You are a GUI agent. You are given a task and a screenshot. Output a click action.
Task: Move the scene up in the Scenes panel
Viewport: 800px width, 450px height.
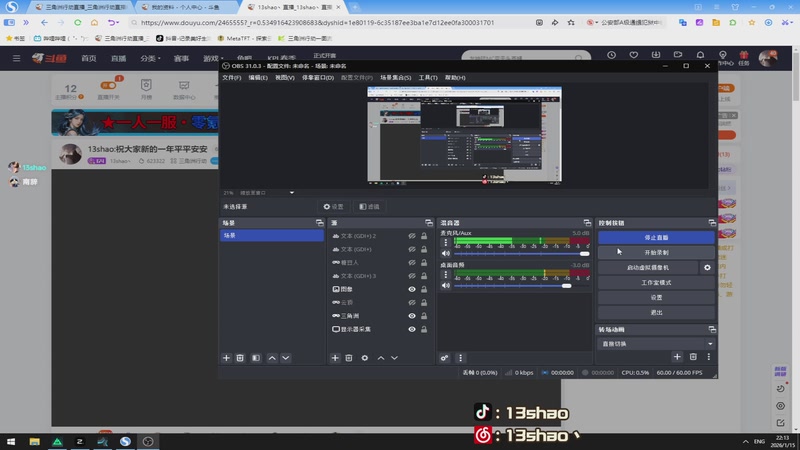point(272,358)
